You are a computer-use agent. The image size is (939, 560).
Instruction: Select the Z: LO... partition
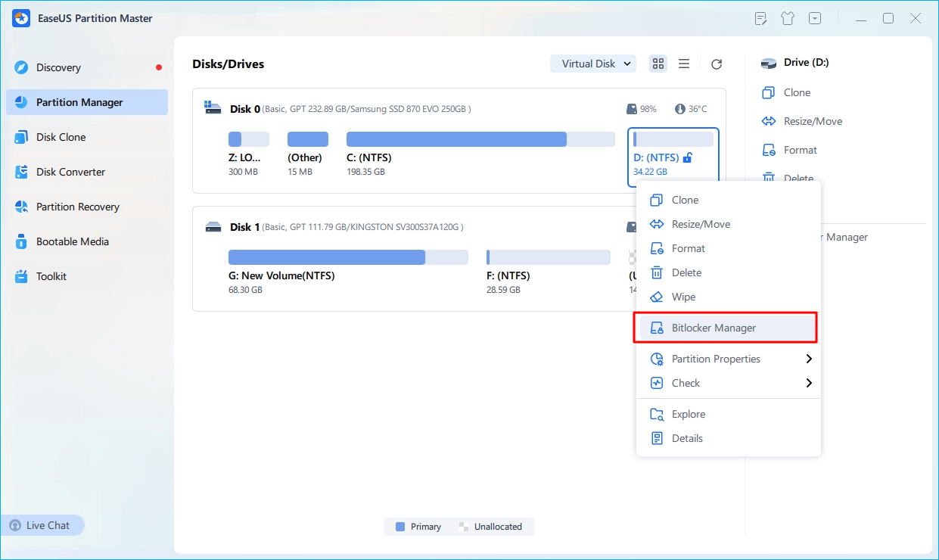[249, 154]
